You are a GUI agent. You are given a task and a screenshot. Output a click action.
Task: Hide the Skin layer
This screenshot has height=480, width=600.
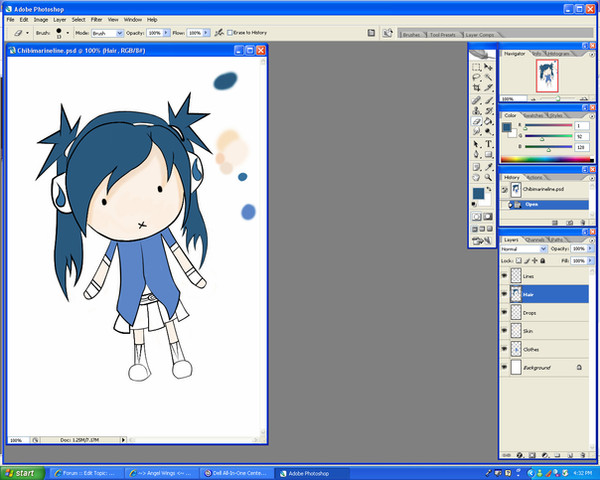pyautogui.click(x=504, y=330)
